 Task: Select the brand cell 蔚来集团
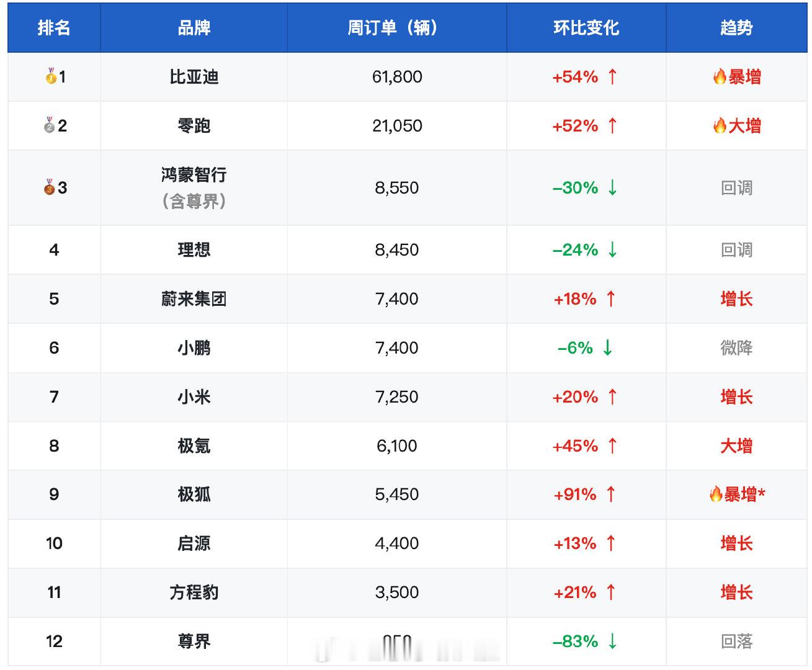194,298
